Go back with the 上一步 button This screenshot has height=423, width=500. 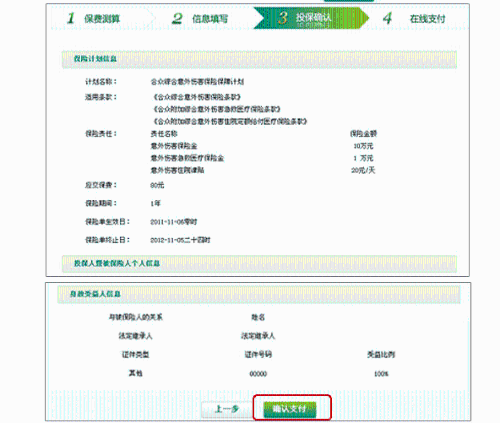tap(227, 409)
